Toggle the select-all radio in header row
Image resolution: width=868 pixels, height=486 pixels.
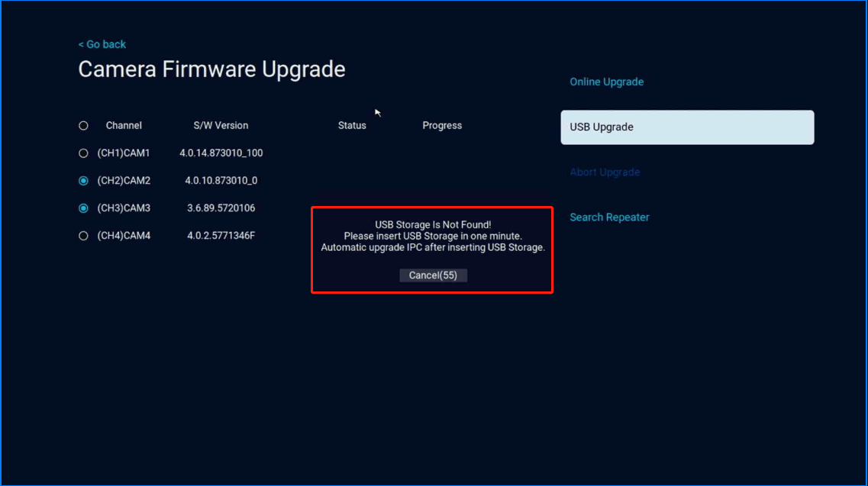click(x=83, y=126)
